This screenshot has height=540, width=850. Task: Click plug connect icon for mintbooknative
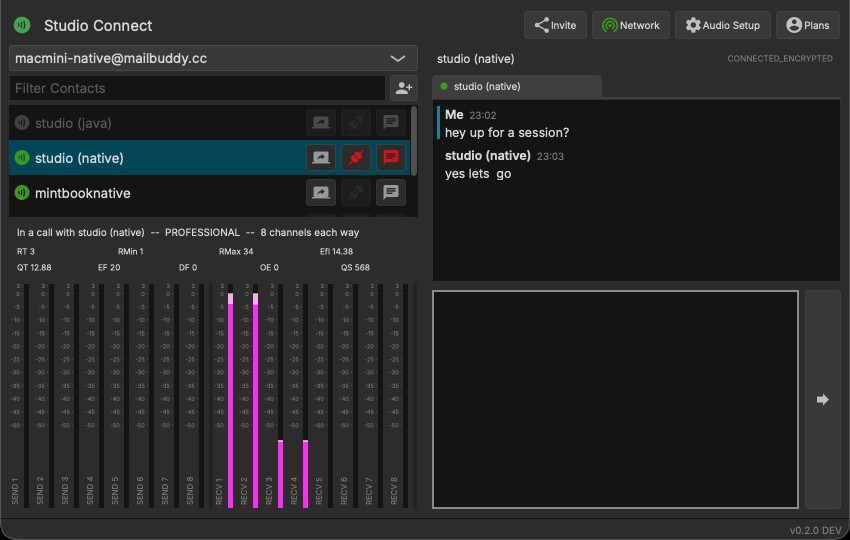click(356, 192)
